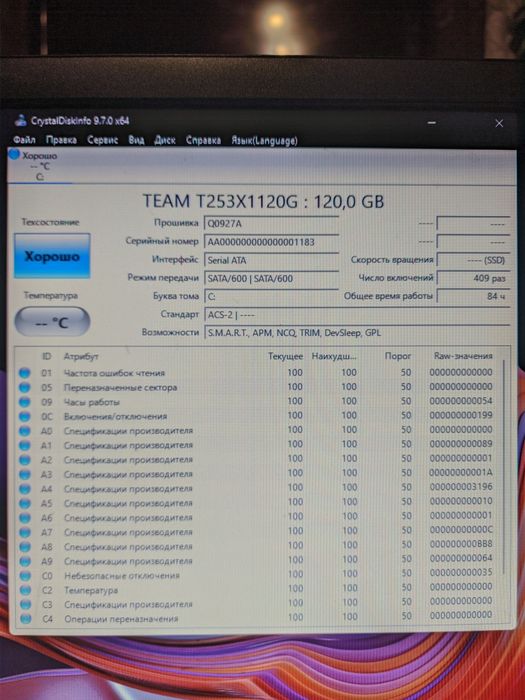Click status icon of row 09
This screenshot has height=700, width=525.
(x=25, y=402)
